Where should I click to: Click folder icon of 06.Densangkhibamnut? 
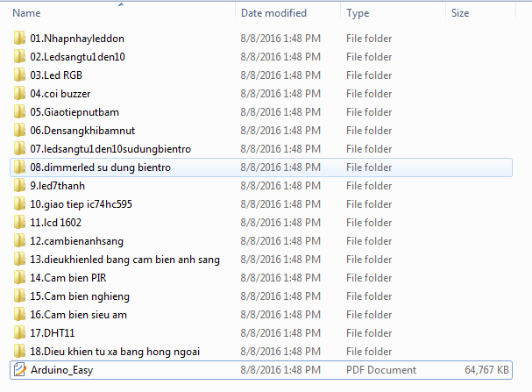(19, 131)
